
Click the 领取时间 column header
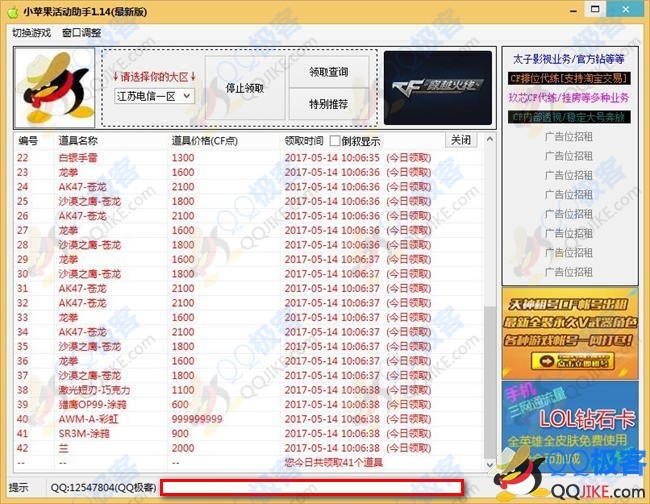[x=304, y=141]
